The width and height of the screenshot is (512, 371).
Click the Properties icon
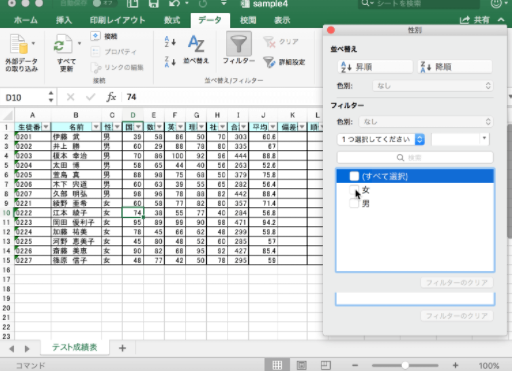(95, 52)
